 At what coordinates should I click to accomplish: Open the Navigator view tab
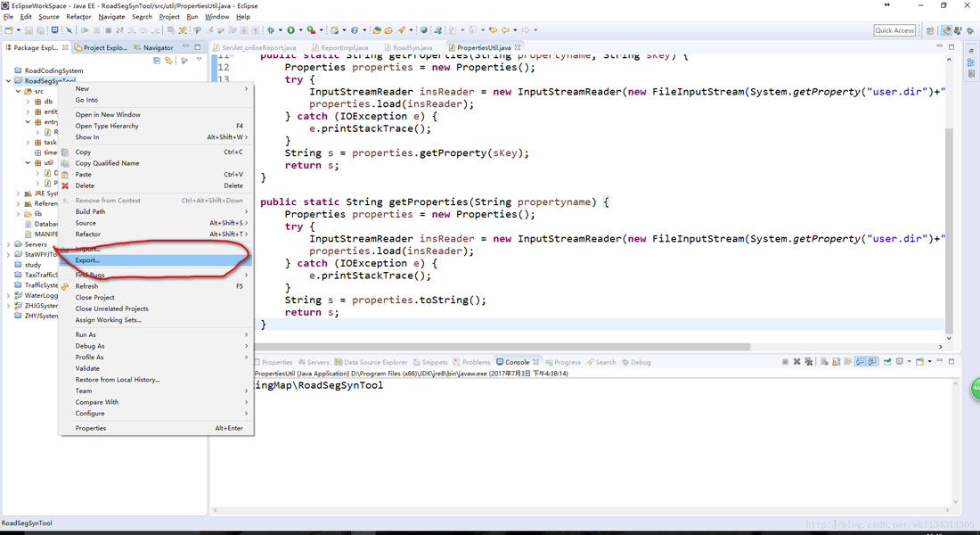click(x=154, y=47)
